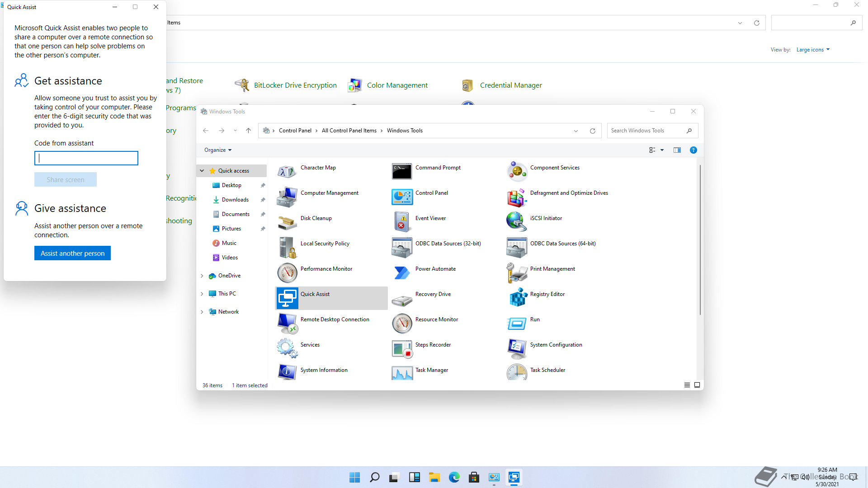Click Assist another person button
This screenshot has width=868, height=488.
(72, 253)
